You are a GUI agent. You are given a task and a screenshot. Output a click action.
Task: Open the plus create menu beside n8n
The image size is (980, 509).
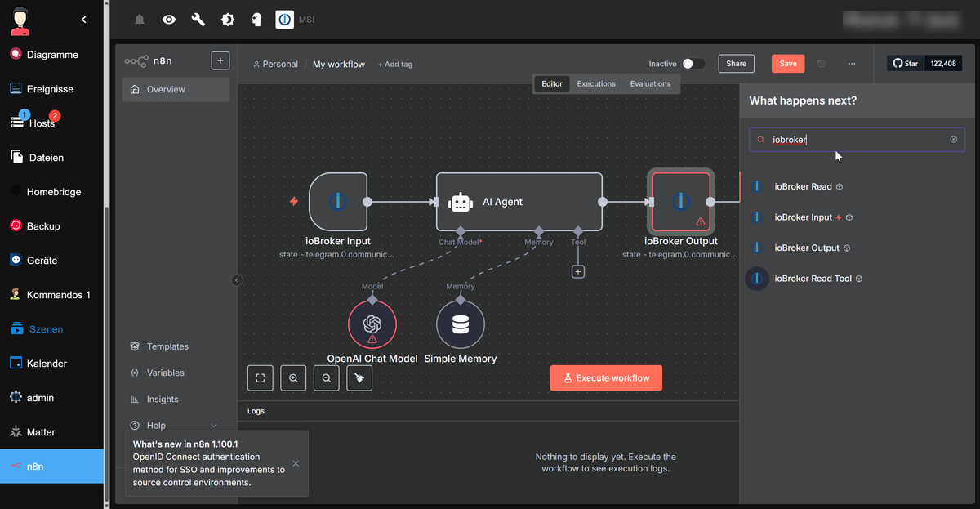click(220, 60)
